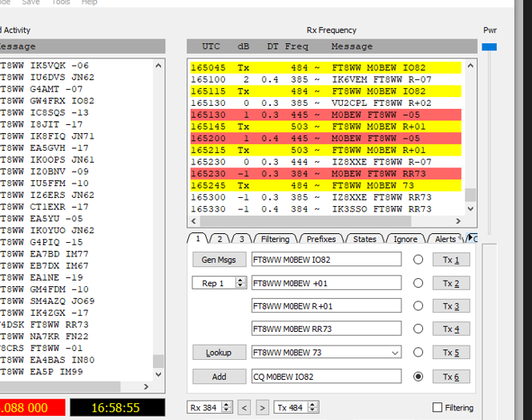Click the Gen Msgs button
The height and width of the screenshot is (420, 532).
click(220, 260)
